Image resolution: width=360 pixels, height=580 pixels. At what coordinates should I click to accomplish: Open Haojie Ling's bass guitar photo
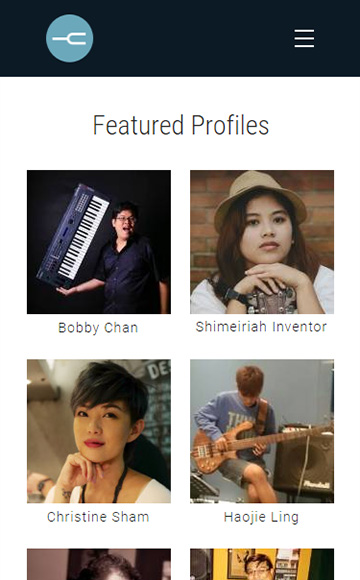262,431
